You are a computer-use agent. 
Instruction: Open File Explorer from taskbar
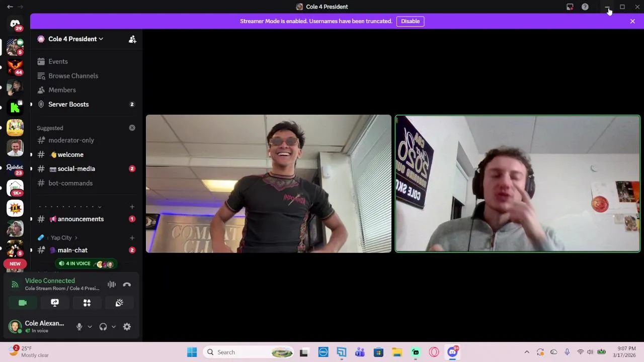397,352
